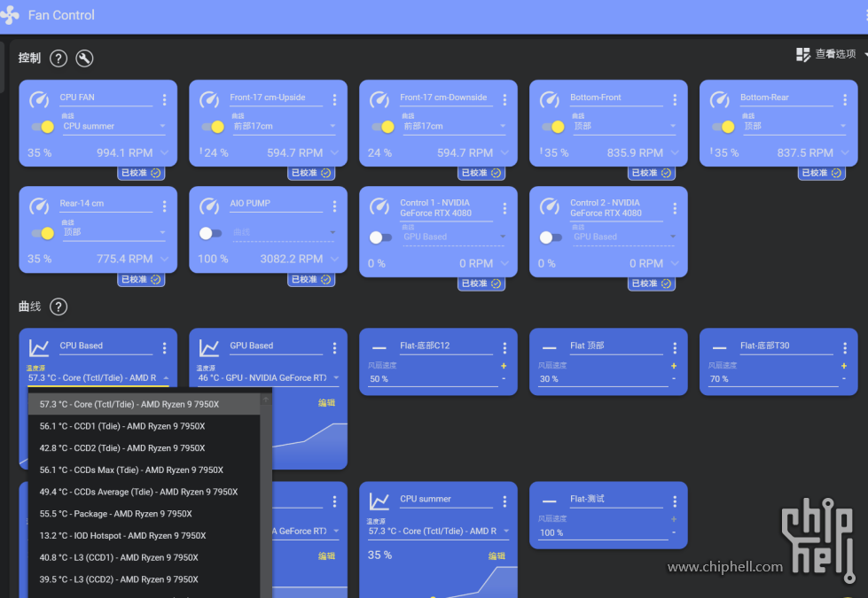Screen dimensions: 868x598
Task: Open the 查看选项 view options icon
Action: pos(803,54)
